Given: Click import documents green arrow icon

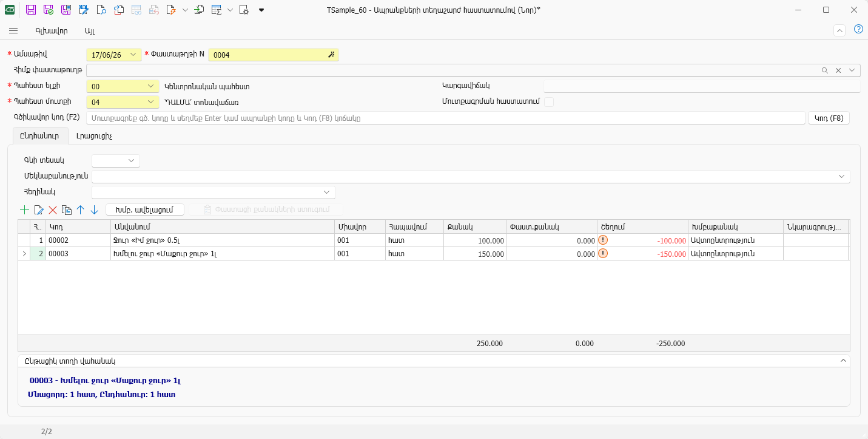Looking at the screenshot, I should [x=199, y=10].
